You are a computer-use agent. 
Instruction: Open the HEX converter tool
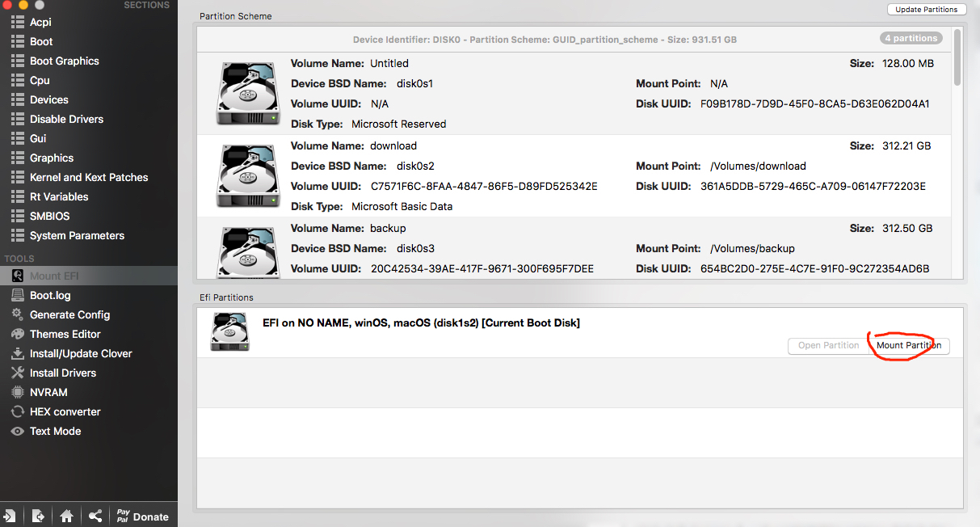(65, 411)
